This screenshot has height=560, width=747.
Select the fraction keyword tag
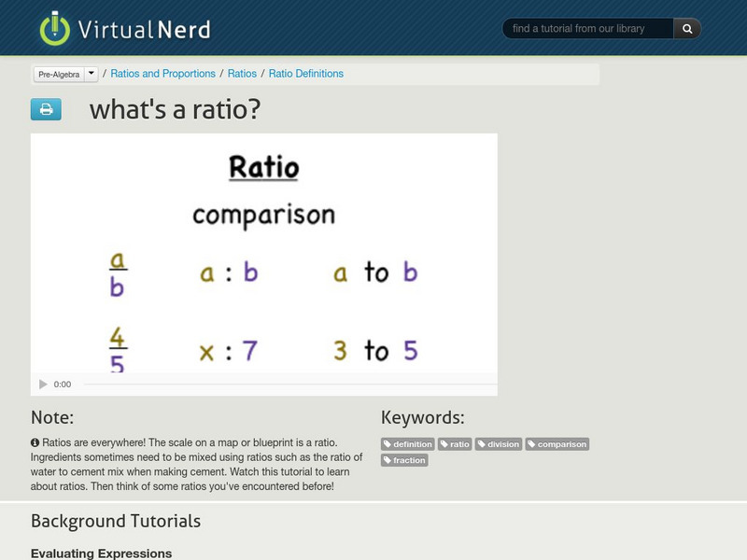coord(405,460)
